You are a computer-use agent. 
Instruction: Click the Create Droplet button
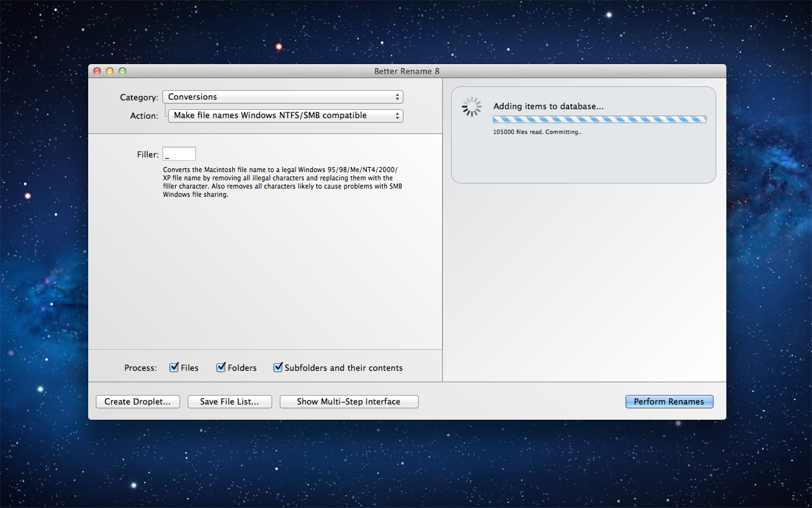point(138,401)
